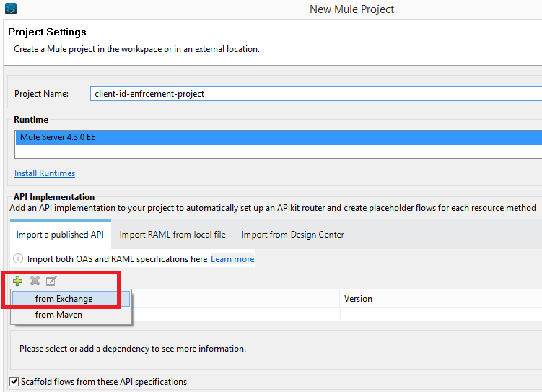Viewport: 542px width, 392px height.
Task: Choose 'from Exchange' in the add menu
Action: 64,299
